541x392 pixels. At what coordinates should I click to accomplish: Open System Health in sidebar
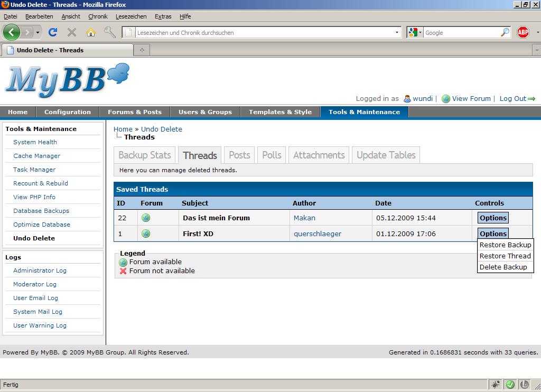click(35, 142)
